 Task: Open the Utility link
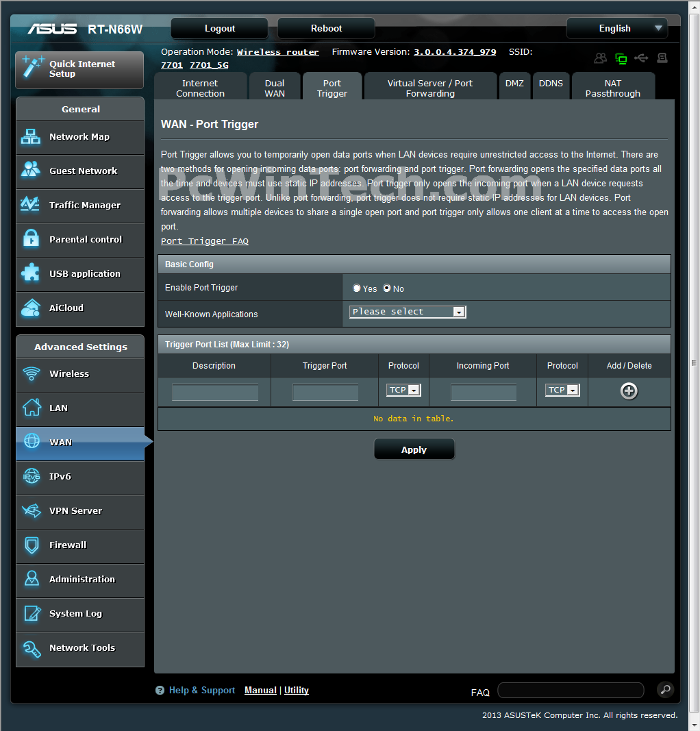[x=297, y=690]
